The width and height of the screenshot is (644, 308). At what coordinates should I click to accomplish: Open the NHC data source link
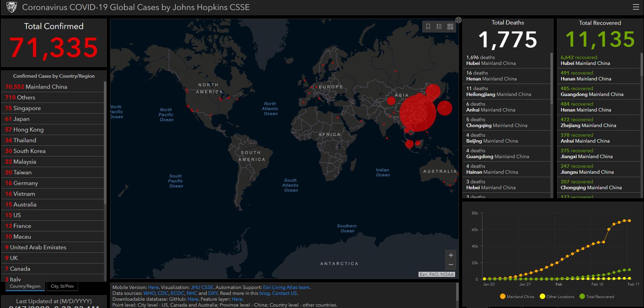click(192, 293)
